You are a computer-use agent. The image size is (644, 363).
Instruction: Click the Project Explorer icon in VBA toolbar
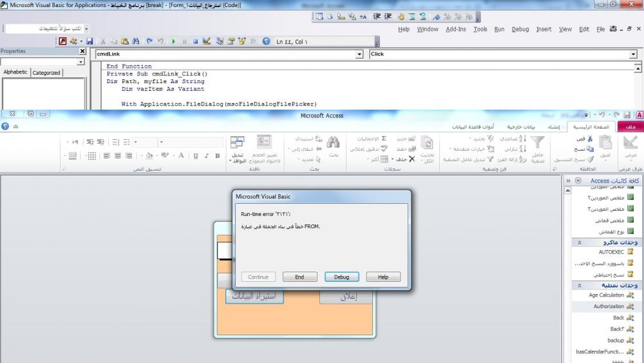click(220, 41)
